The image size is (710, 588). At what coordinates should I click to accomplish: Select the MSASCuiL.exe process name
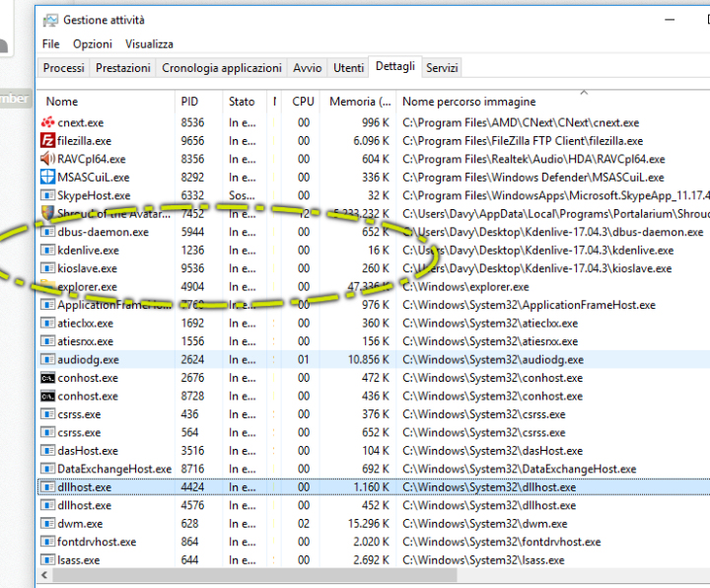click(94, 178)
